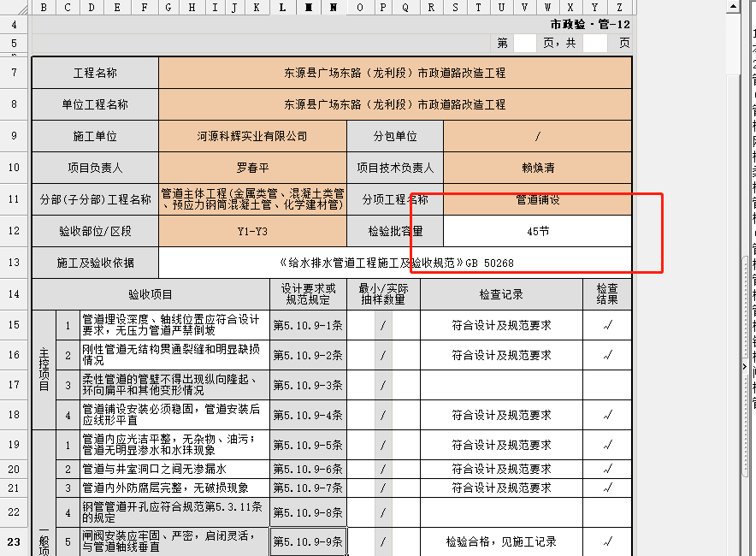Screen dimensions: 756x556
Task: Select the 管道铺设 cell
Action: [538, 199]
